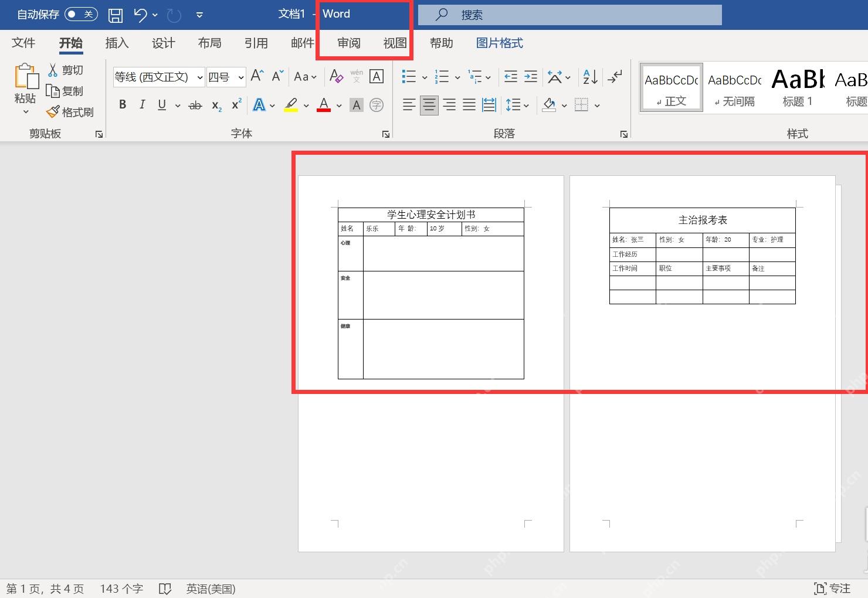
Task: Click the spelling check book icon
Action: pyautogui.click(x=165, y=589)
